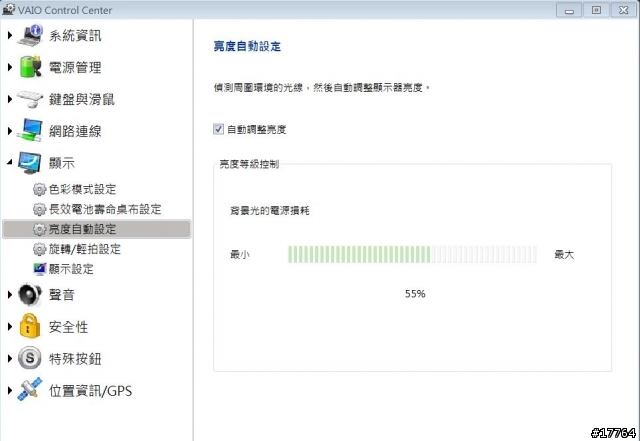Expand the 電源管理 tree arrow
Viewport: 640px width, 441px height.
[x=10, y=67]
